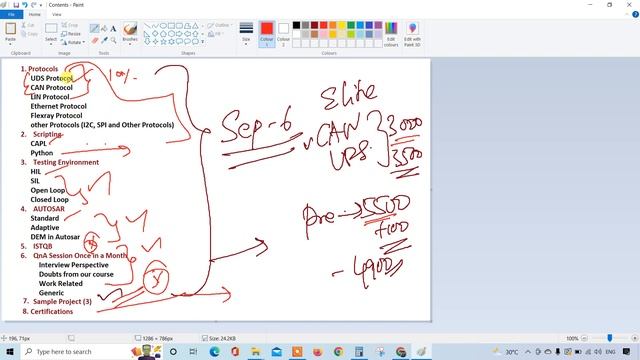Activate the Colour 1 box
Screen dimensions: 640x360
[267, 34]
